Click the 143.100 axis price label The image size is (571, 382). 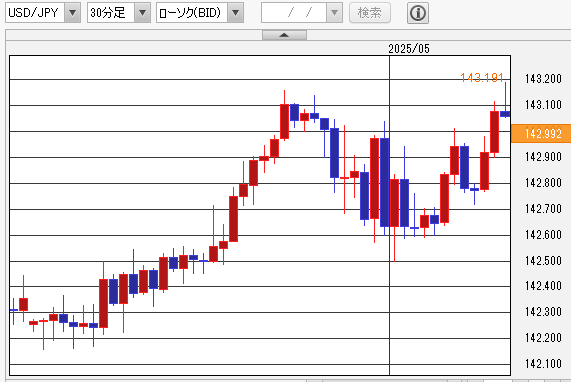pos(543,105)
